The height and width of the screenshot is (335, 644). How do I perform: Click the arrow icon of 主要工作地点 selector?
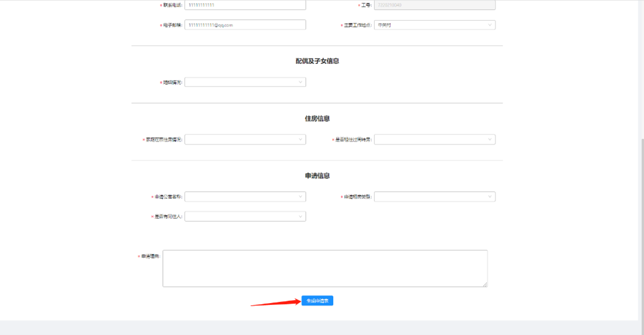tap(490, 25)
